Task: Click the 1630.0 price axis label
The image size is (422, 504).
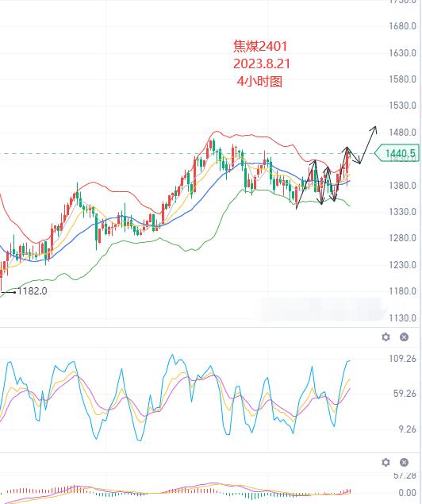Action: [x=402, y=52]
